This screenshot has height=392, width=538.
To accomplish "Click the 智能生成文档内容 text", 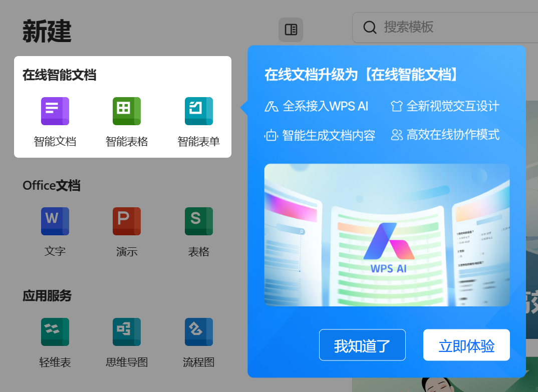I will [329, 136].
